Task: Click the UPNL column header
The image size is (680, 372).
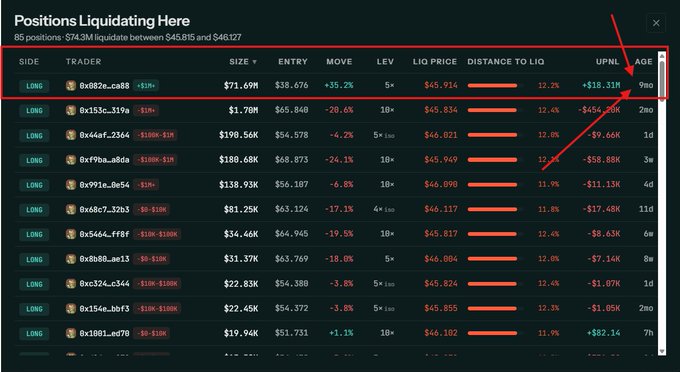Action: tap(608, 62)
